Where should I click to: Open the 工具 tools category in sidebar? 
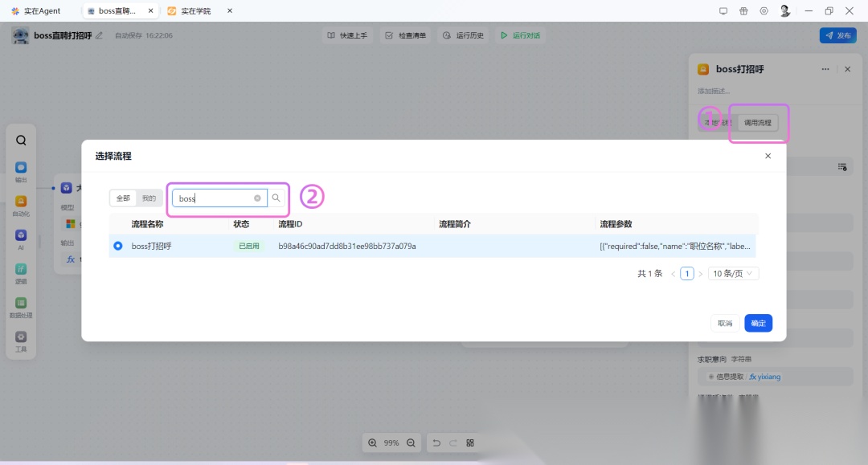coord(21,341)
